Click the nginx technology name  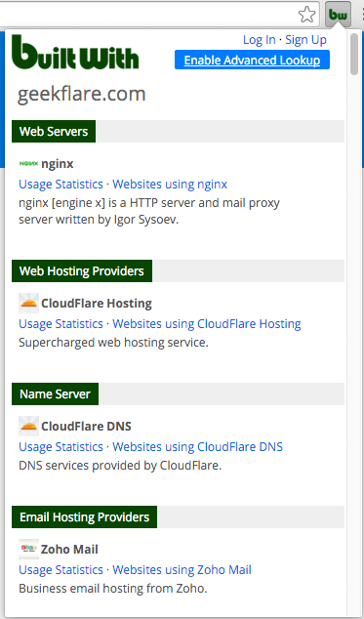tap(58, 164)
